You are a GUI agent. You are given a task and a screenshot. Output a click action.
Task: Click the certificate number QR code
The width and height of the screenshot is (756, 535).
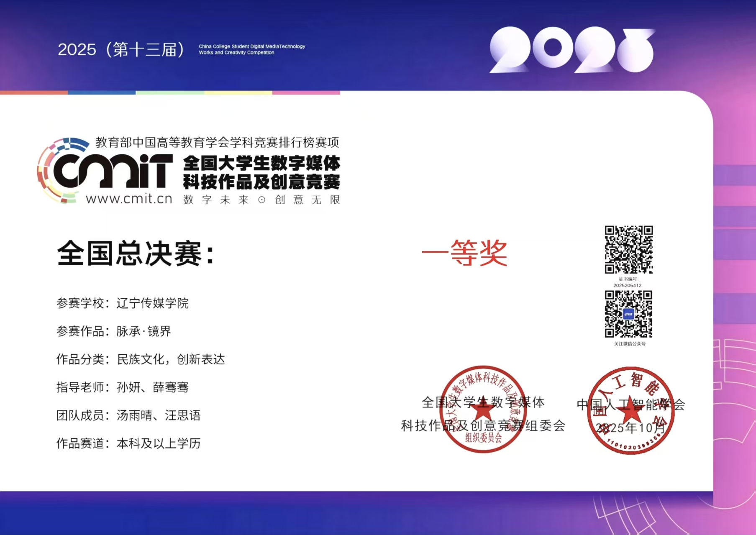[628, 250]
